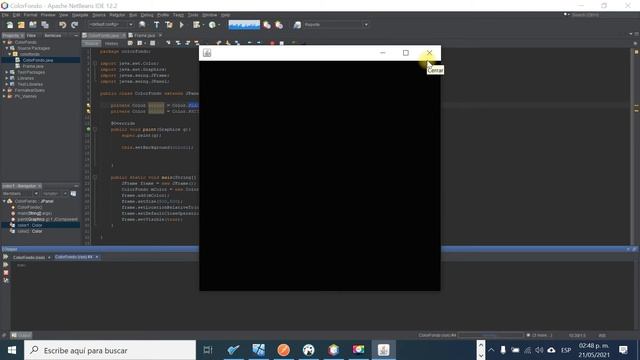Image resolution: width=640 pixels, height=360 pixels.
Task: Run the project with the play icon
Action: (182, 25)
